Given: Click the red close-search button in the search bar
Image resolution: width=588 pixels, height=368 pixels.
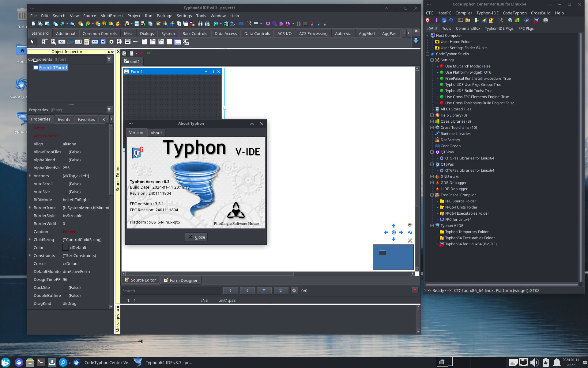Looking at the screenshot, I should tap(415, 290).
